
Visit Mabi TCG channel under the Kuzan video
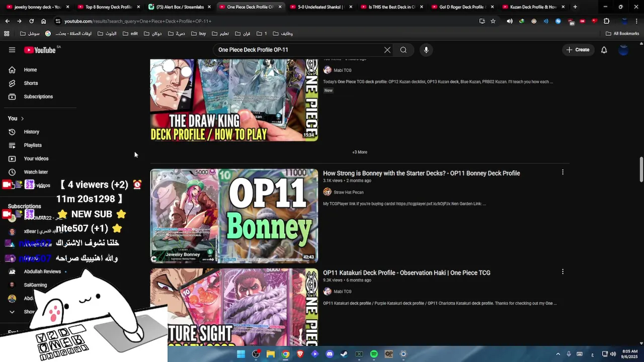pyautogui.click(x=342, y=70)
